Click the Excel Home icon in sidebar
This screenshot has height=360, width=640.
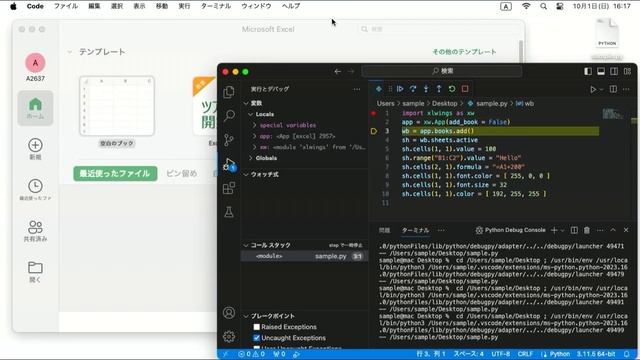click(x=35, y=108)
